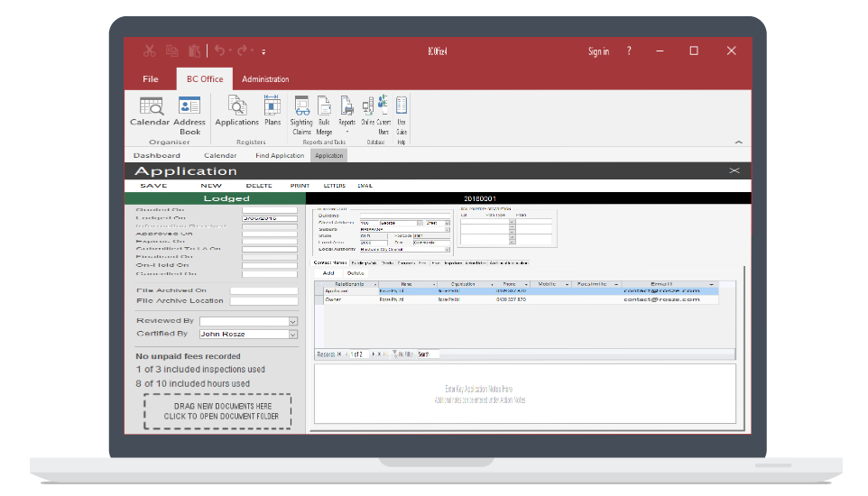The height and width of the screenshot is (496, 868).
Task: Open the Plans register
Action: (x=272, y=111)
